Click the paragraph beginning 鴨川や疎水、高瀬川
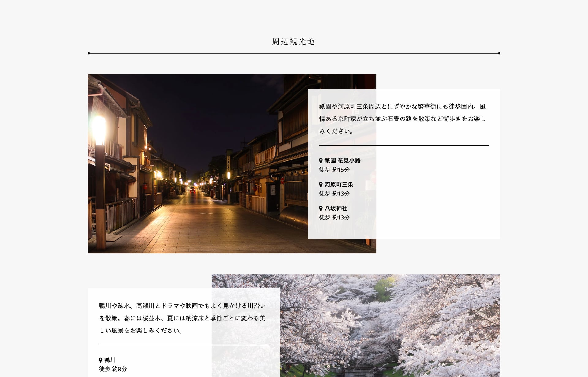The height and width of the screenshot is (377, 588). (x=183, y=318)
